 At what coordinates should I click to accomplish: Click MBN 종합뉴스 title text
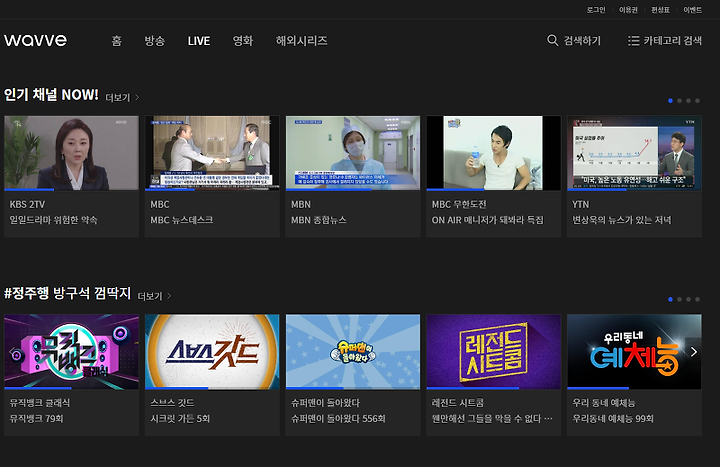coord(319,220)
